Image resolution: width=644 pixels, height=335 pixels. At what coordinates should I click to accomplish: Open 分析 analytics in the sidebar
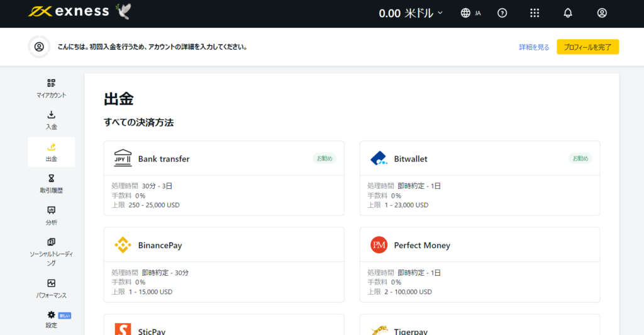click(x=52, y=216)
